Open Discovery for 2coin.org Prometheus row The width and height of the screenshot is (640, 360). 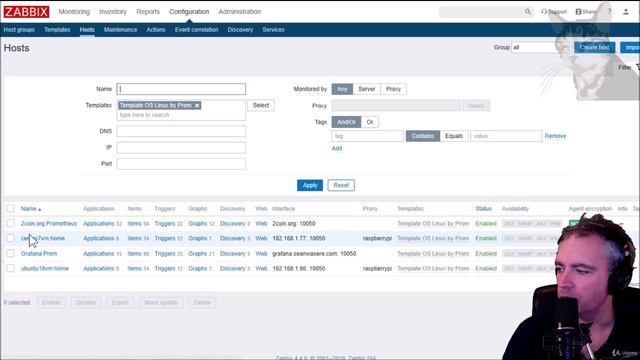pyautogui.click(x=233, y=224)
